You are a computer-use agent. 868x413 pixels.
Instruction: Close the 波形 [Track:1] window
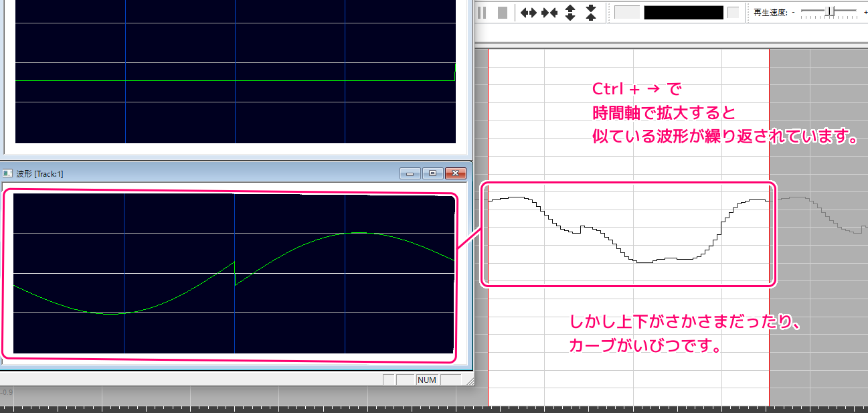(x=456, y=173)
